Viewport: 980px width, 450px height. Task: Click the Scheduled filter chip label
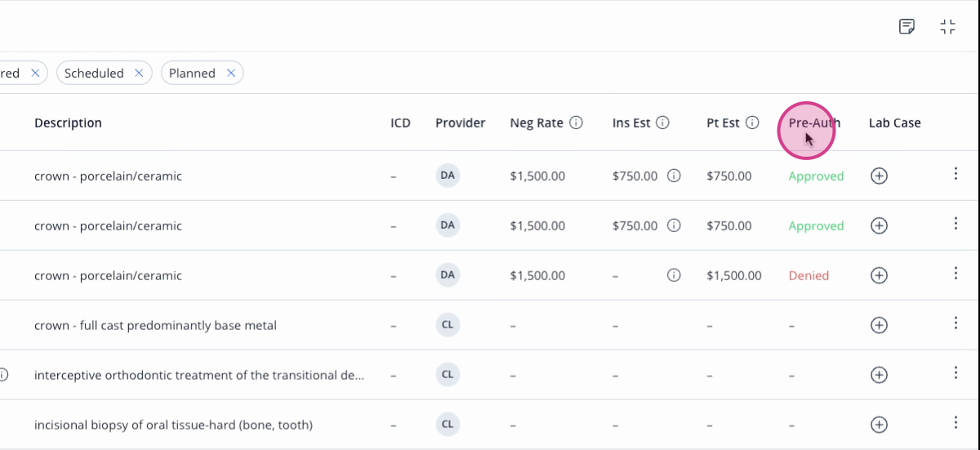(x=94, y=73)
